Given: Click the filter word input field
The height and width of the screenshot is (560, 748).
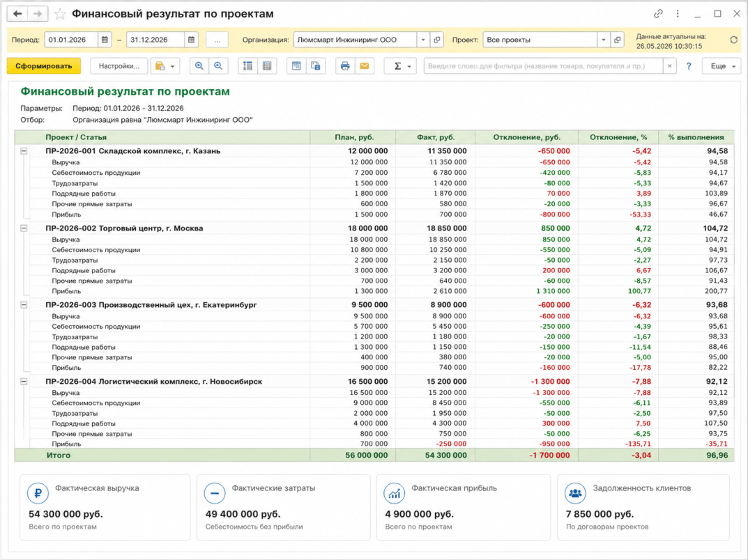Looking at the screenshot, I should point(544,66).
